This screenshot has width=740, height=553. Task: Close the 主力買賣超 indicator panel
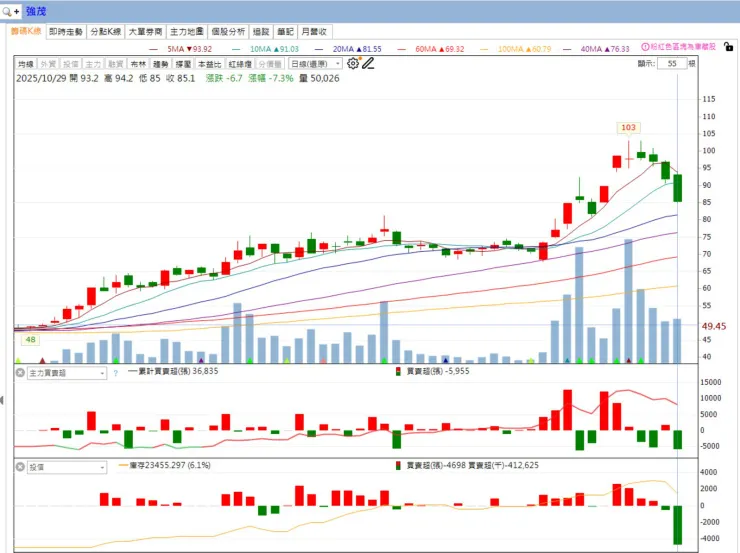20,373
